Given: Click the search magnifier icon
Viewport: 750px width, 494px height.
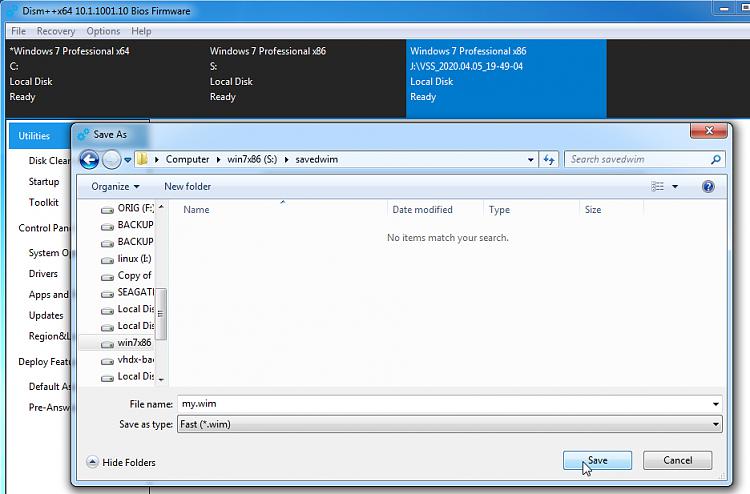Looking at the screenshot, I should [716, 159].
